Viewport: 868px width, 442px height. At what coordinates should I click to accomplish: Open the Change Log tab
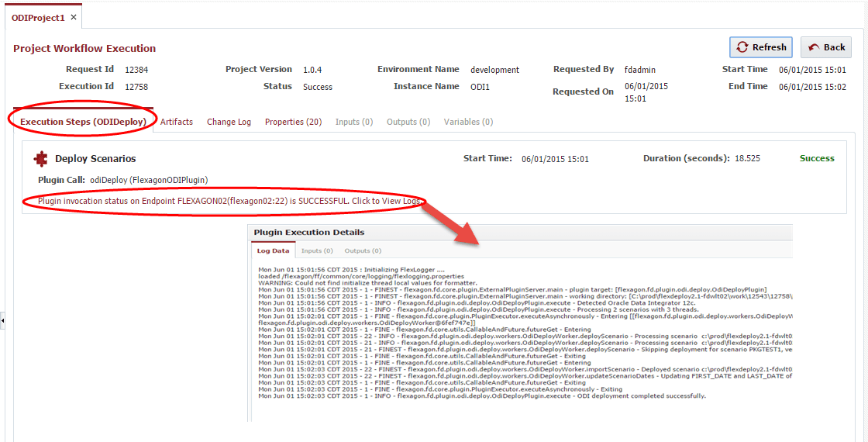(229, 122)
